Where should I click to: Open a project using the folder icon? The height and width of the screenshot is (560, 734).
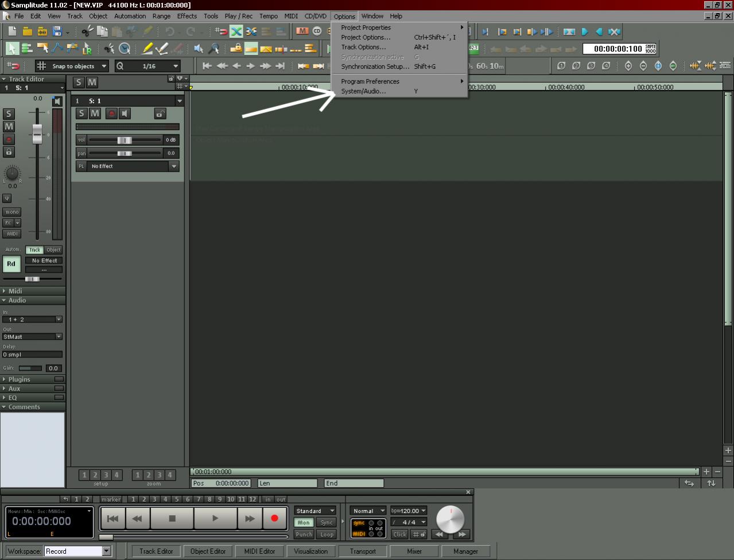(x=27, y=32)
